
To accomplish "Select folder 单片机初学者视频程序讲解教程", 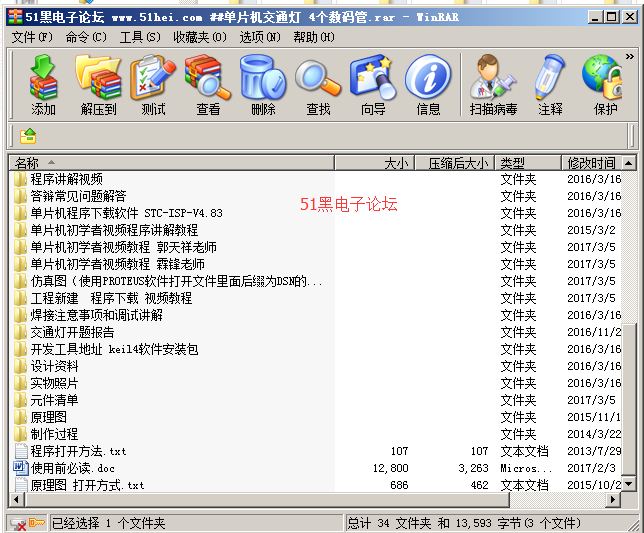I will pos(114,230).
